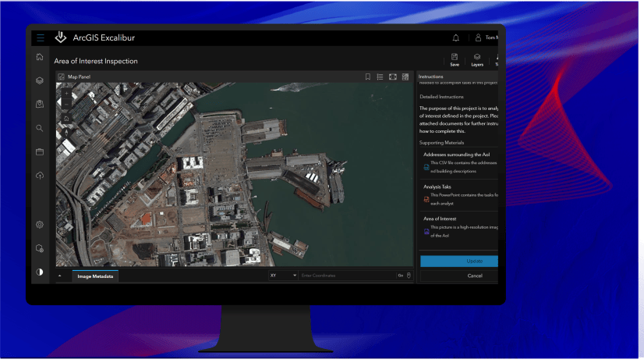The image size is (644, 363).
Task: Click the grid layout icon in Map Panel
Action: pos(405,77)
